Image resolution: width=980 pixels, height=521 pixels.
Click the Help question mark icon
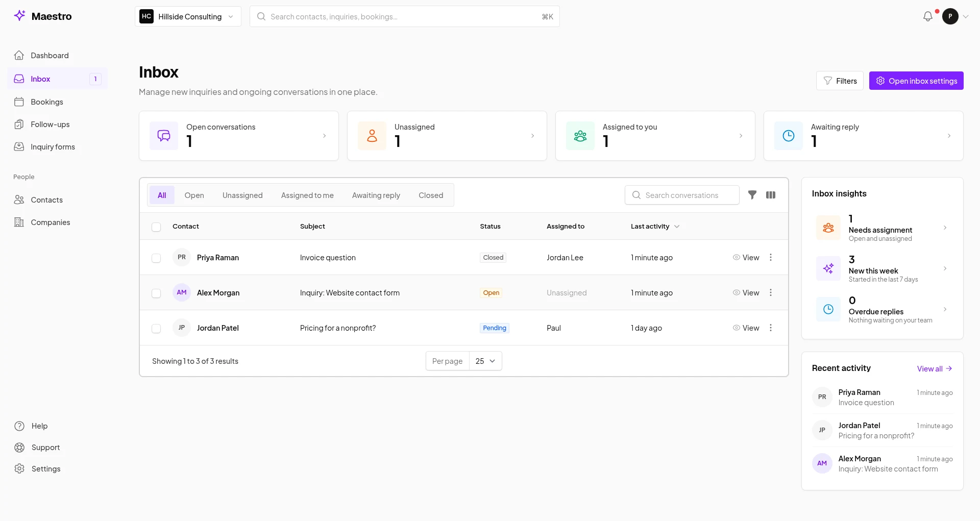[x=19, y=426]
